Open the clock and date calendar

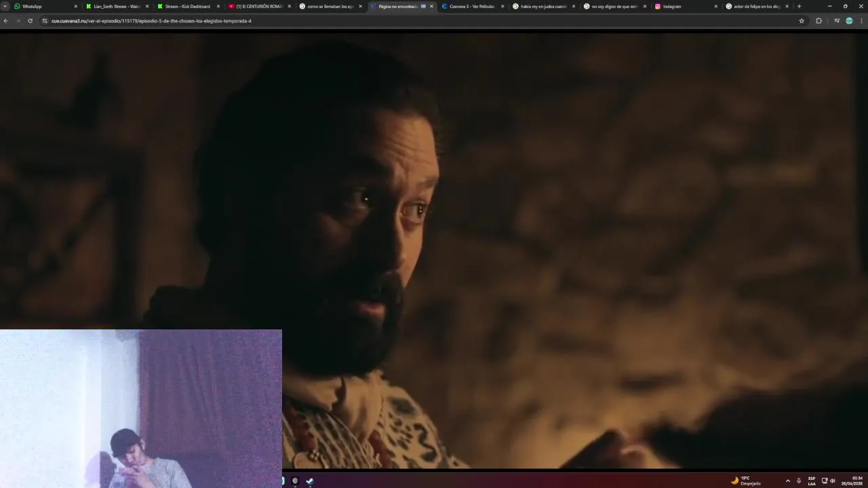852,481
